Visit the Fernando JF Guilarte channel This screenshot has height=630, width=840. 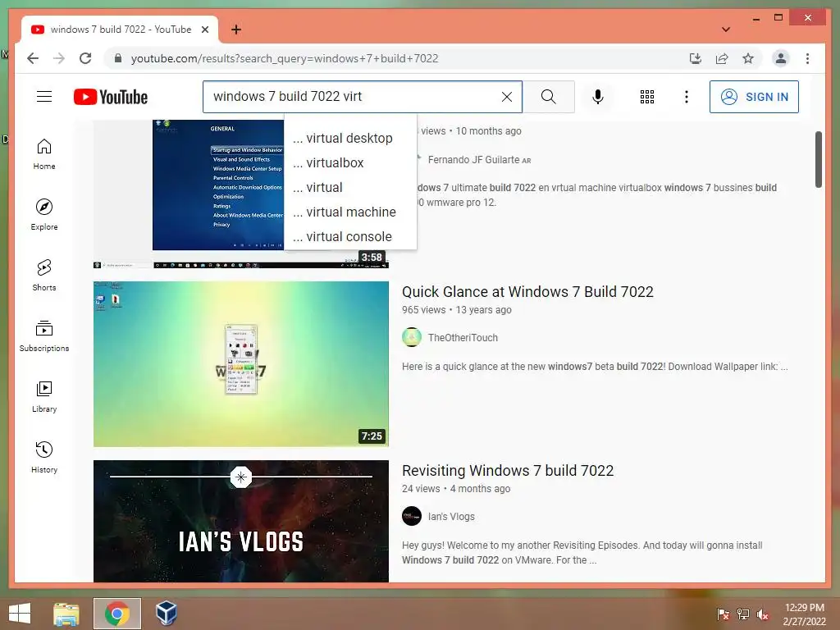pos(473,160)
